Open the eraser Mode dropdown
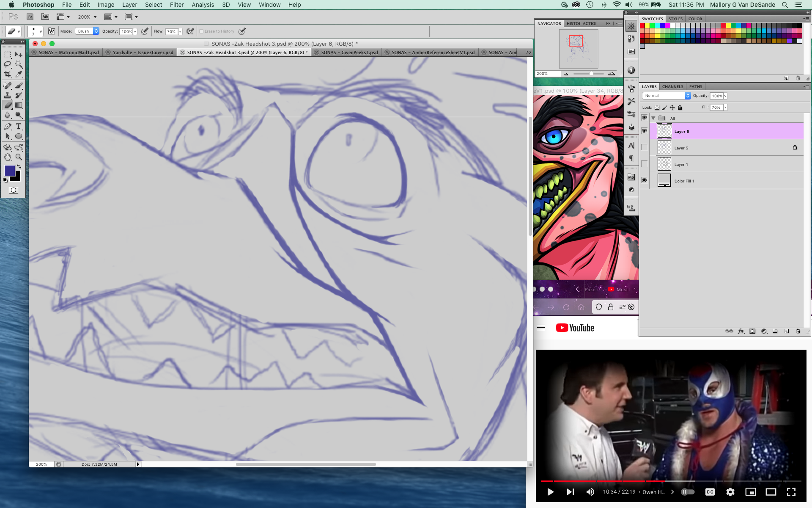Image resolution: width=812 pixels, height=508 pixels. [88, 31]
